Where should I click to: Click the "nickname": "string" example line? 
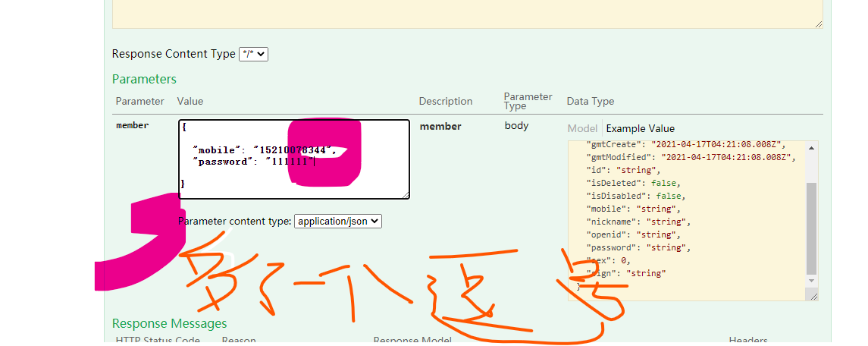pos(638,222)
